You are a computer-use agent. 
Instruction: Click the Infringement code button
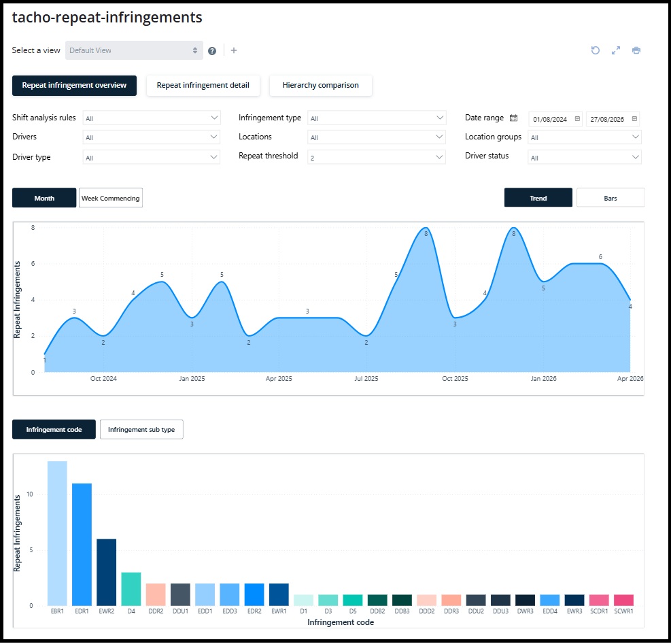click(x=54, y=430)
